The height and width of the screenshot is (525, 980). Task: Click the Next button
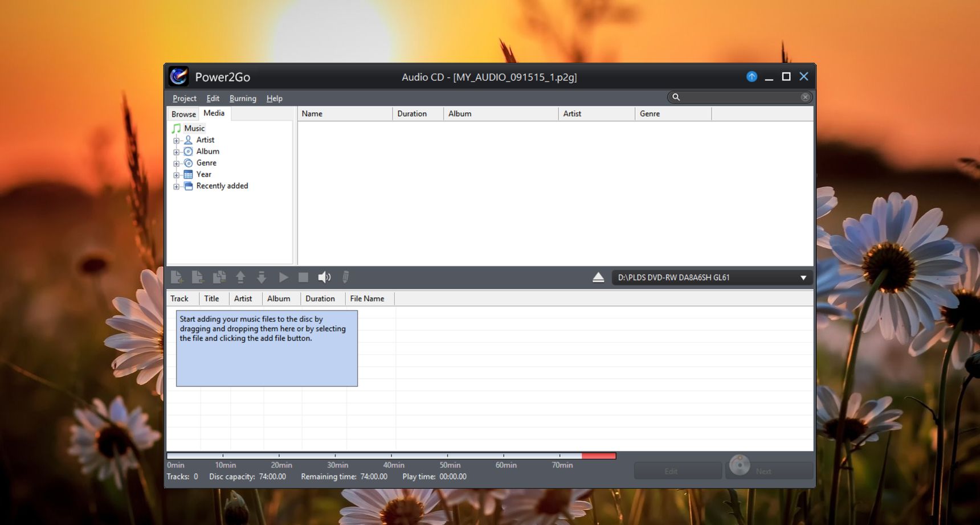(770, 471)
